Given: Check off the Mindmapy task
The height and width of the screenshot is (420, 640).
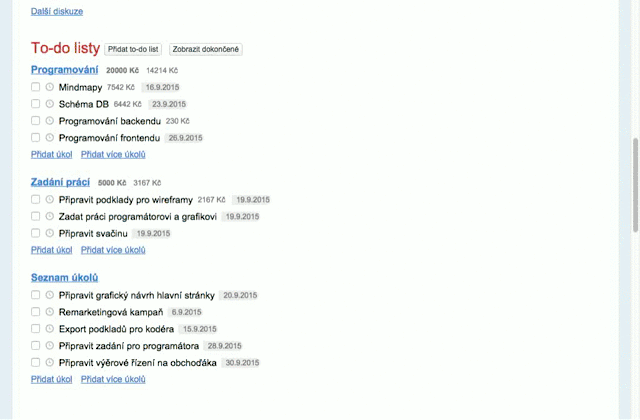Looking at the screenshot, I should [36, 87].
